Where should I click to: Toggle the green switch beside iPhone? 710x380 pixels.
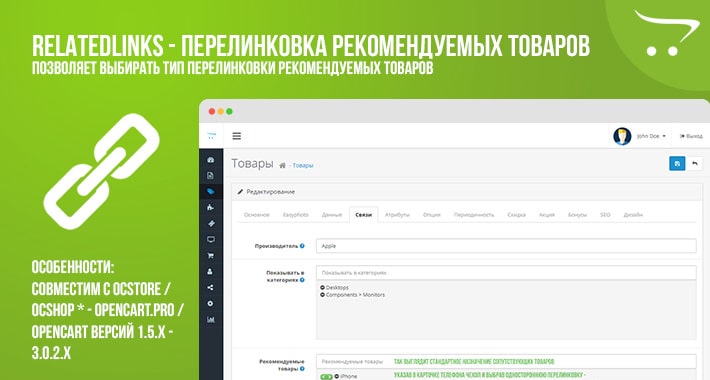click(x=326, y=377)
